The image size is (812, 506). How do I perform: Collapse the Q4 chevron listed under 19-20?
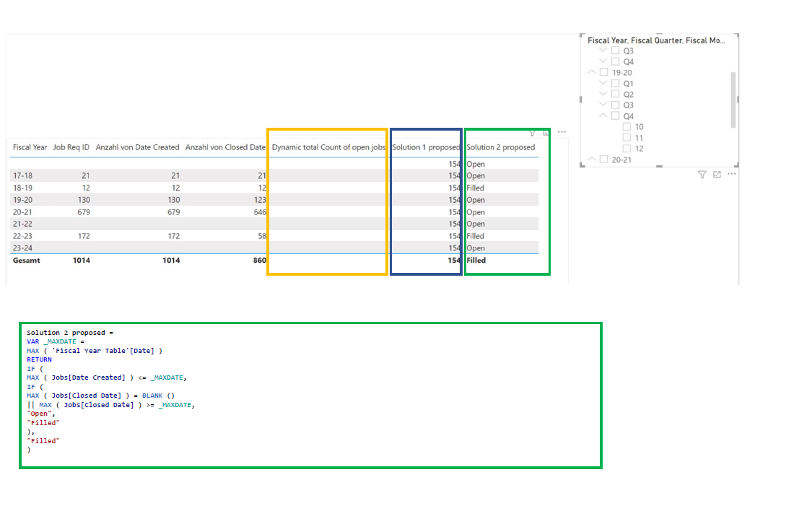point(603,115)
